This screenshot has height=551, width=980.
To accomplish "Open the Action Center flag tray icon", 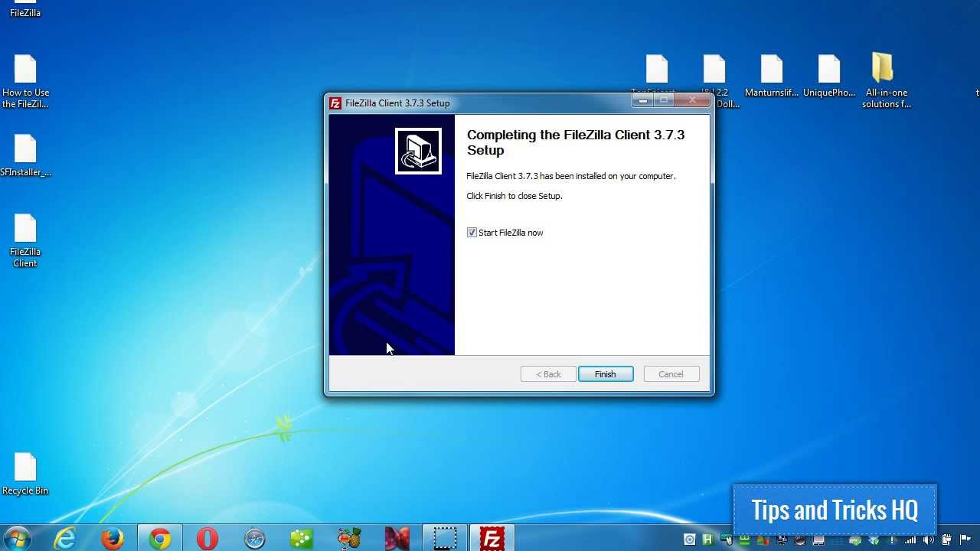I will (965, 540).
